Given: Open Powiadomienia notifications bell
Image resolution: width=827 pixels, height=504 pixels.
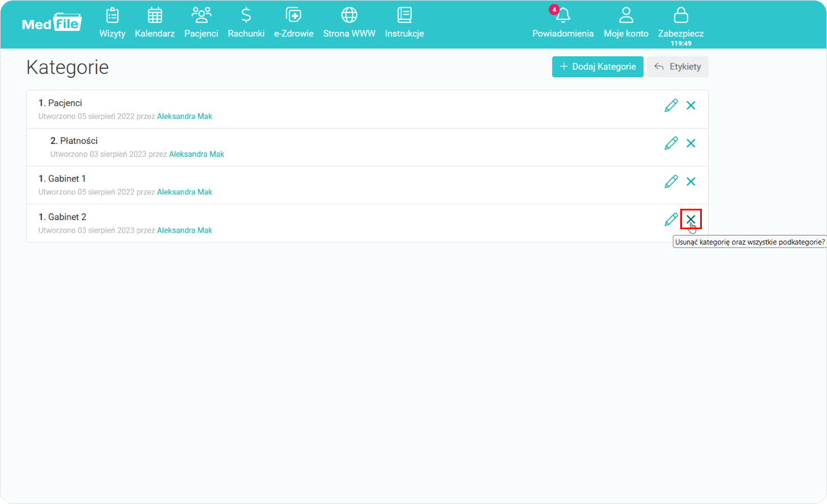Looking at the screenshot, I should [563, 23].
